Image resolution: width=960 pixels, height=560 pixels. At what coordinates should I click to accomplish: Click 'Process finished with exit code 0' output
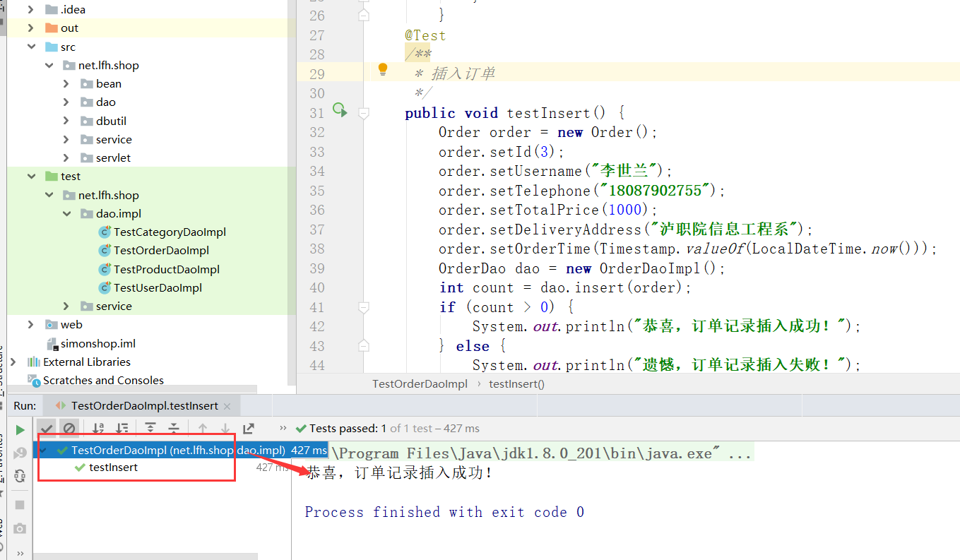pyautogui.click(x=444, y=512)
